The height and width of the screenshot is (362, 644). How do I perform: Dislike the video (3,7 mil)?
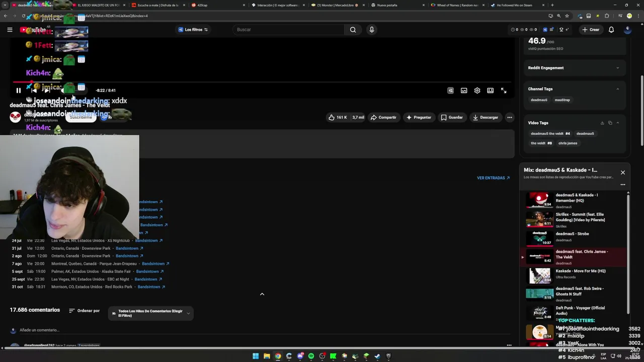pyautogui.click(x=358, y=117)
